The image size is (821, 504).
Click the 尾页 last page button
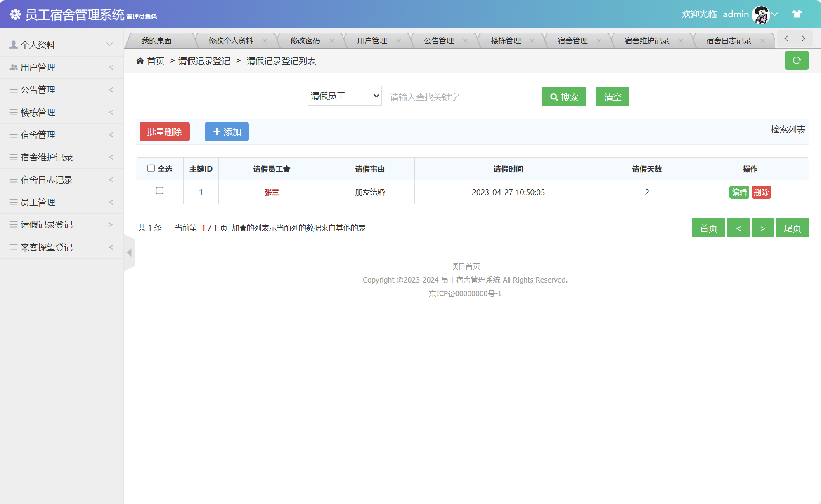[793, 228]
